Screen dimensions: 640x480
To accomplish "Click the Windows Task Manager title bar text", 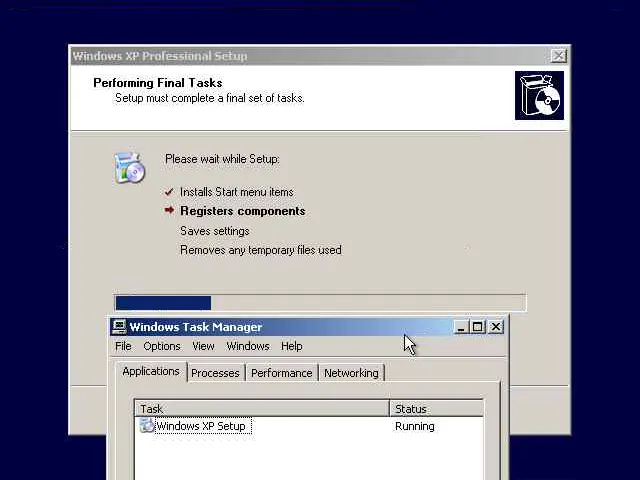I will (x=196, y=327).
